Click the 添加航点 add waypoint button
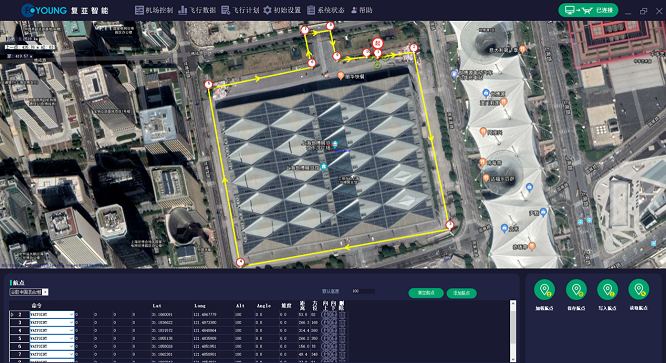This screenshot has width=666, height=363. click(462, 293)
